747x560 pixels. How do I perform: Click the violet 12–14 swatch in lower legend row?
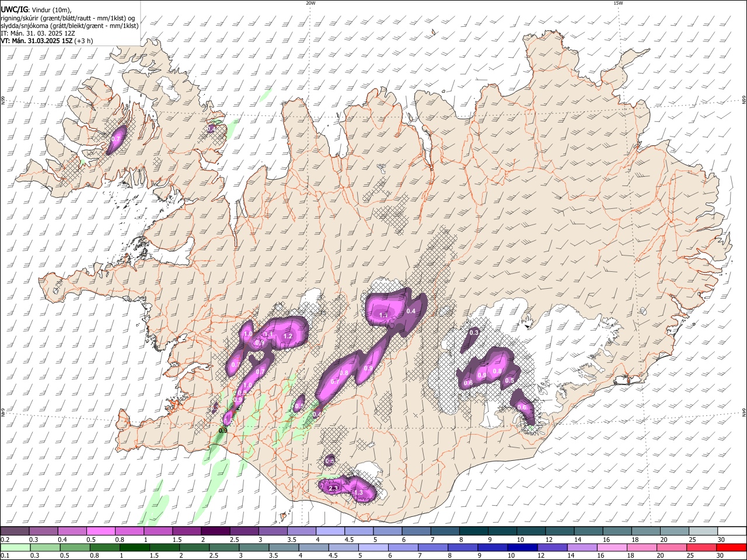pos(553,547)
